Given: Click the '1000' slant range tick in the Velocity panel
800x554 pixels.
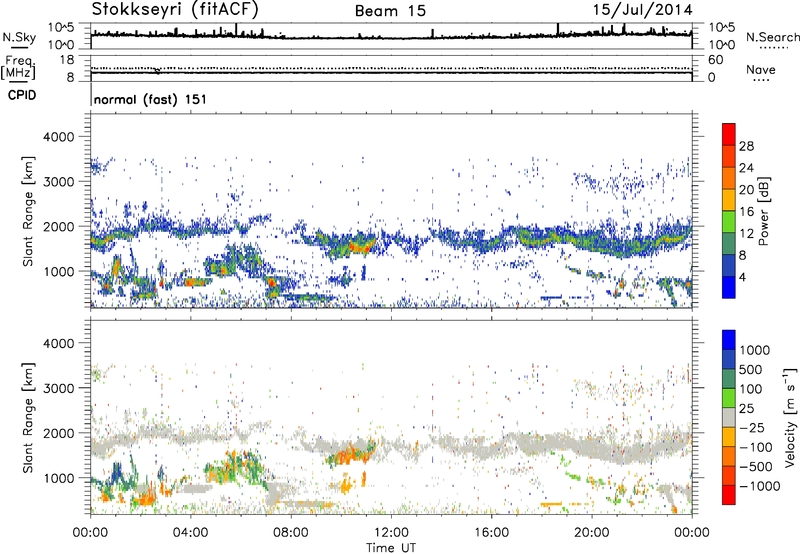Looking at the screenshot, I should pos(61,478).
